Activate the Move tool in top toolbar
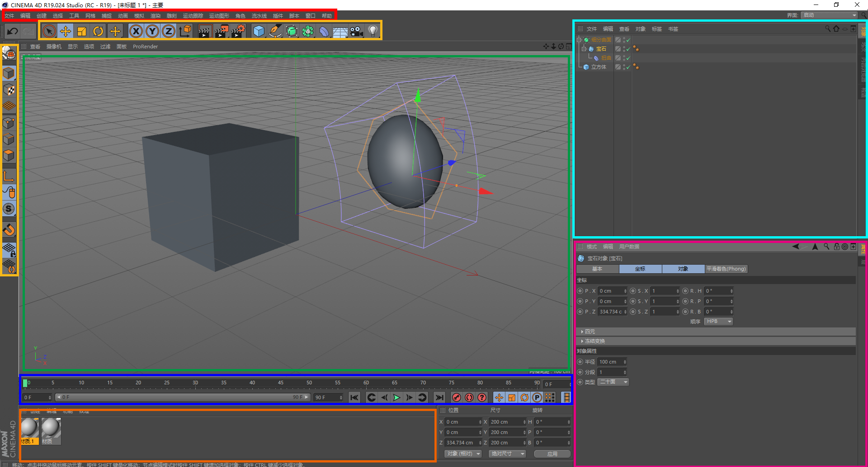 (x=66, y=31)
